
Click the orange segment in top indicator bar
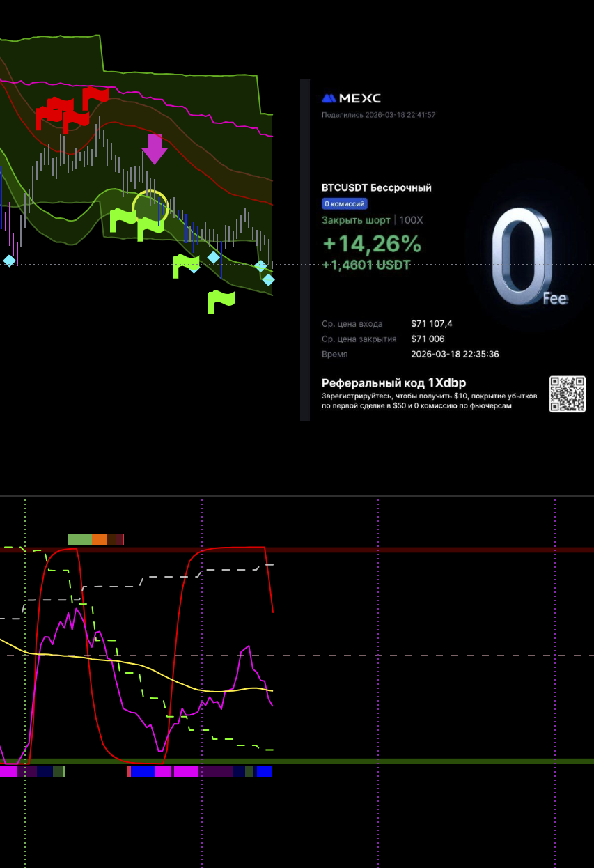coord(100,539)
